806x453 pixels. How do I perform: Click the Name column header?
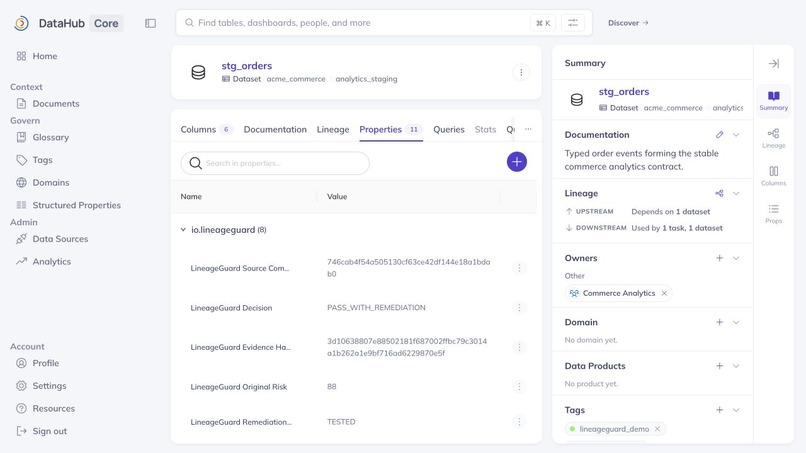click(191, 196)
